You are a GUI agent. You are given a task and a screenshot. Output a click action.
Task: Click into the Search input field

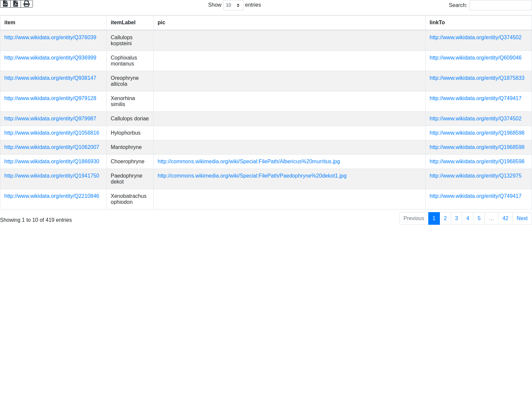coord(500,5)
